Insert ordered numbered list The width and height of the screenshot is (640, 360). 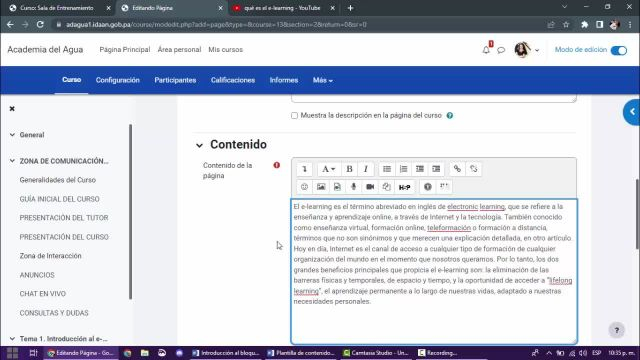pyautogui.click(x=403, y=169)
